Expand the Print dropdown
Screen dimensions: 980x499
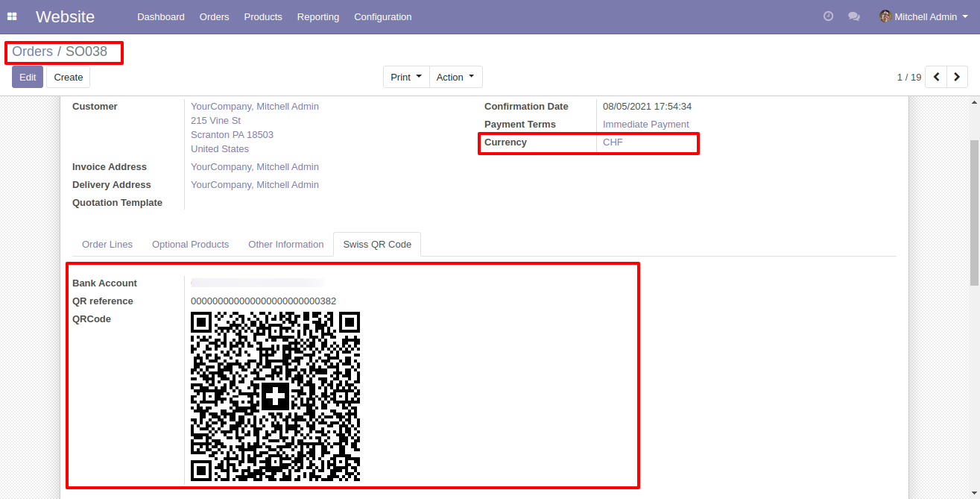pyautogui.click(x=406, y=77)
